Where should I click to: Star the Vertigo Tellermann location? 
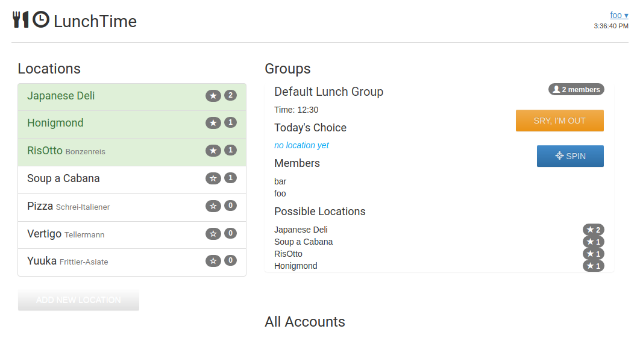click(213, 234)
